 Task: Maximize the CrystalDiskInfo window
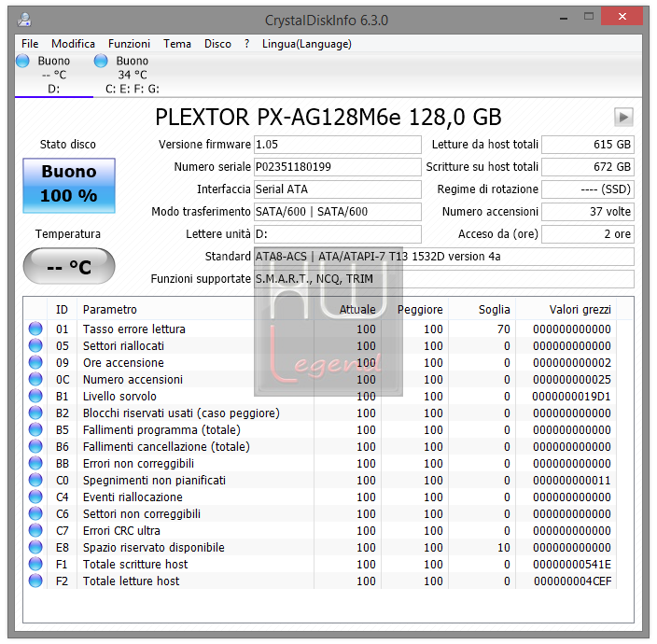click(589, 17)
